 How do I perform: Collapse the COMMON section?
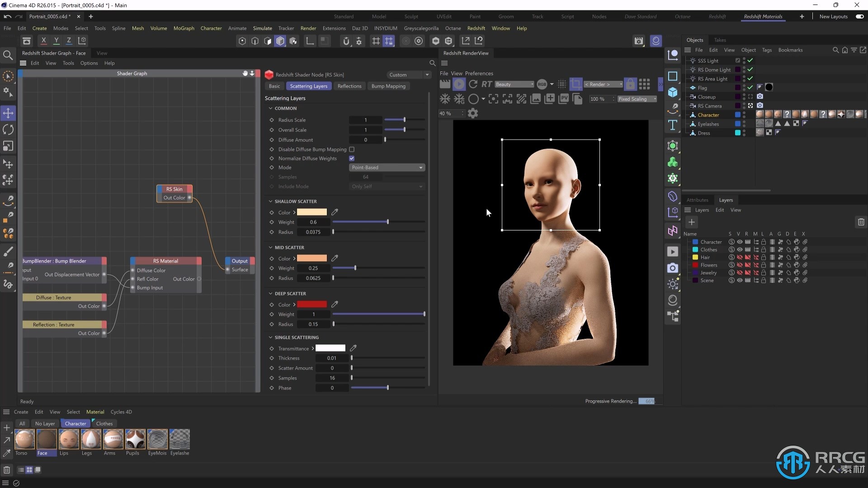pos(270,108)
